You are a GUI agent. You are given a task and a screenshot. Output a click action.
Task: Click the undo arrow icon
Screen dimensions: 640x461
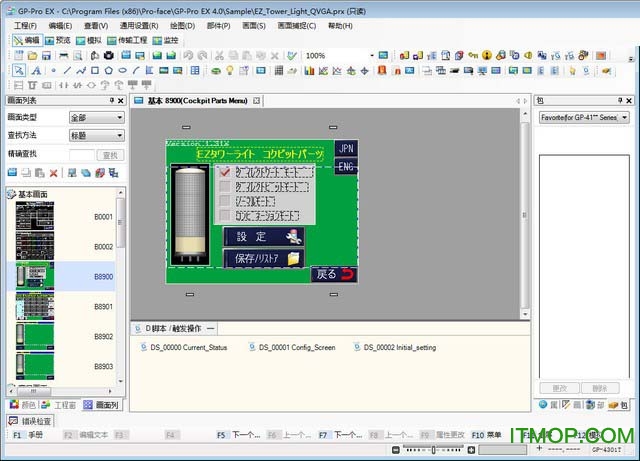pyautogui.click(x=188, y=55)
